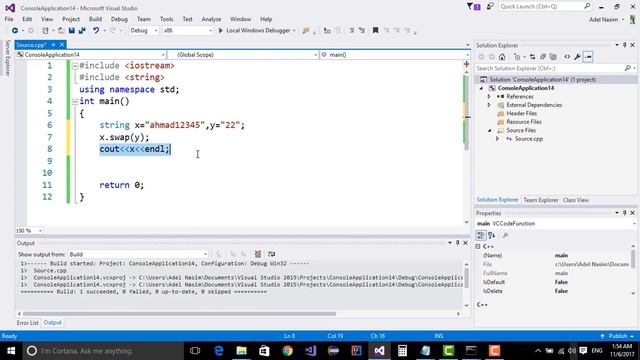Open the Debug menu
Viewport: 640px width, 360px height.
click(119, 19)
